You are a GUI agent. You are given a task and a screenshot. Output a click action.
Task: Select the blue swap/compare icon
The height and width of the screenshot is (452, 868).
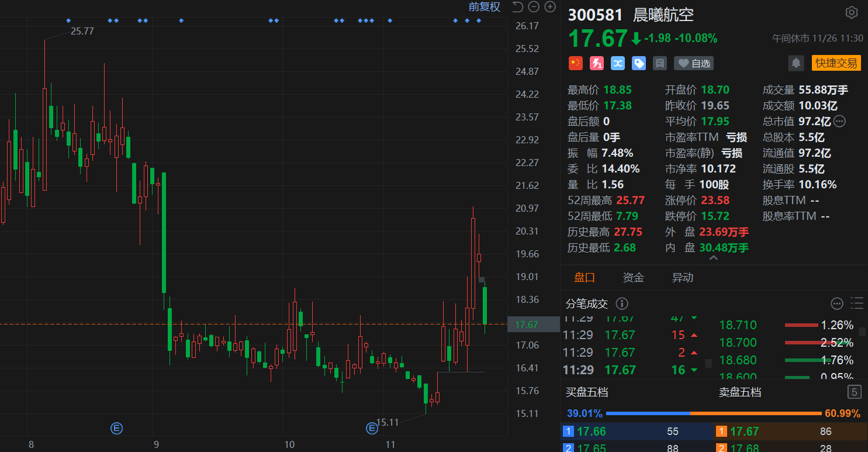click(x=617, y=63)
